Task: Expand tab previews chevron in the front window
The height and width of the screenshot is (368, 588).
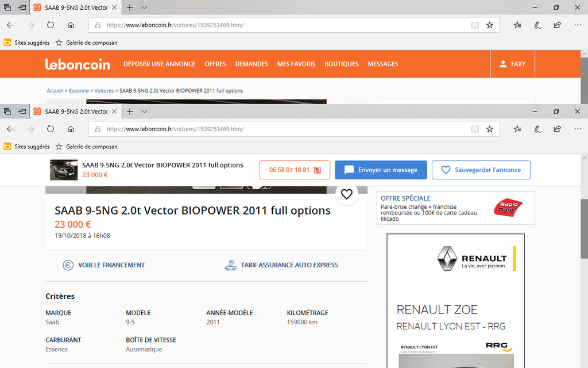Action: pyautogui.click(x=144, y=112)
